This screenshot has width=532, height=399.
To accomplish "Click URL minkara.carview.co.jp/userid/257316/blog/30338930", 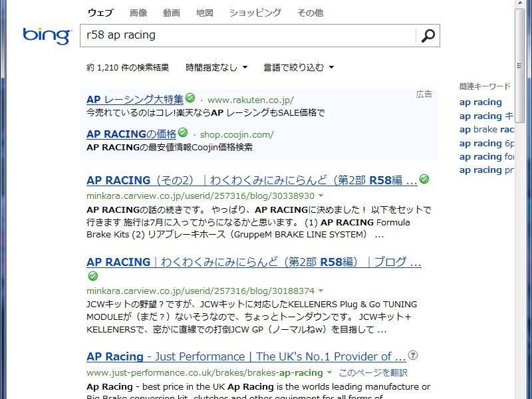I will tap(201, 196).
